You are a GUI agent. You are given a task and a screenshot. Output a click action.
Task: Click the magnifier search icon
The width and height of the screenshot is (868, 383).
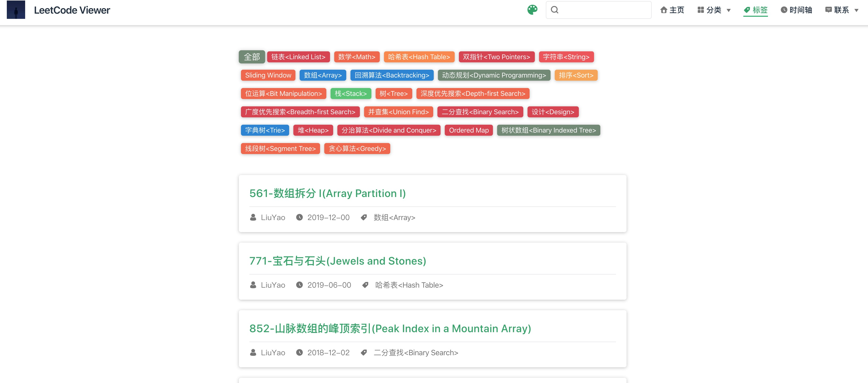[555, 10]
